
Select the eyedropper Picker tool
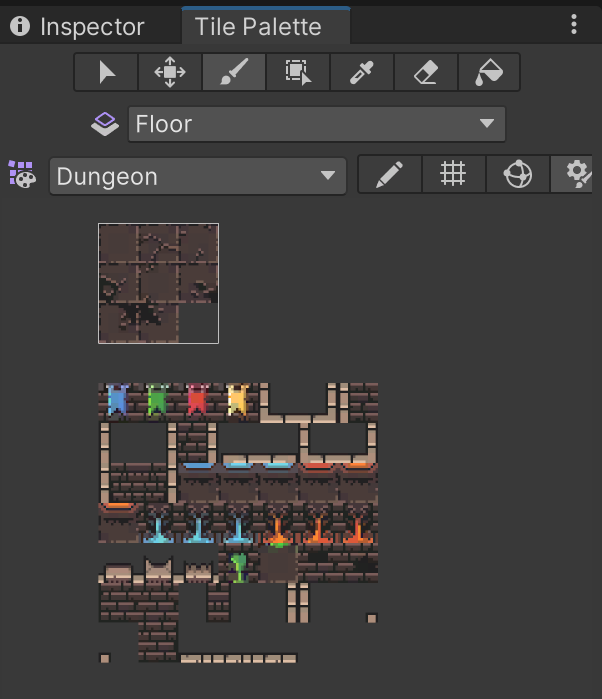[x=362, y=72]
